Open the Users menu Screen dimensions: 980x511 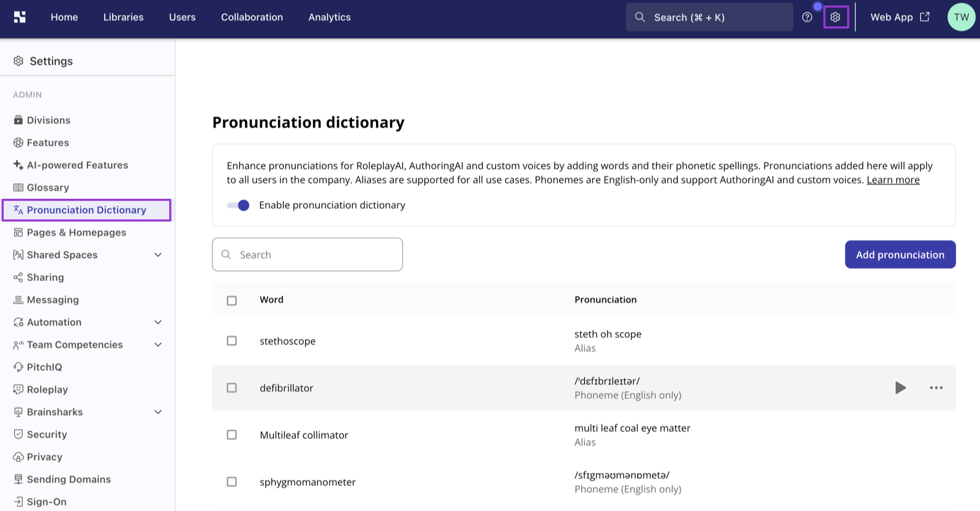[x=183, y=17]
